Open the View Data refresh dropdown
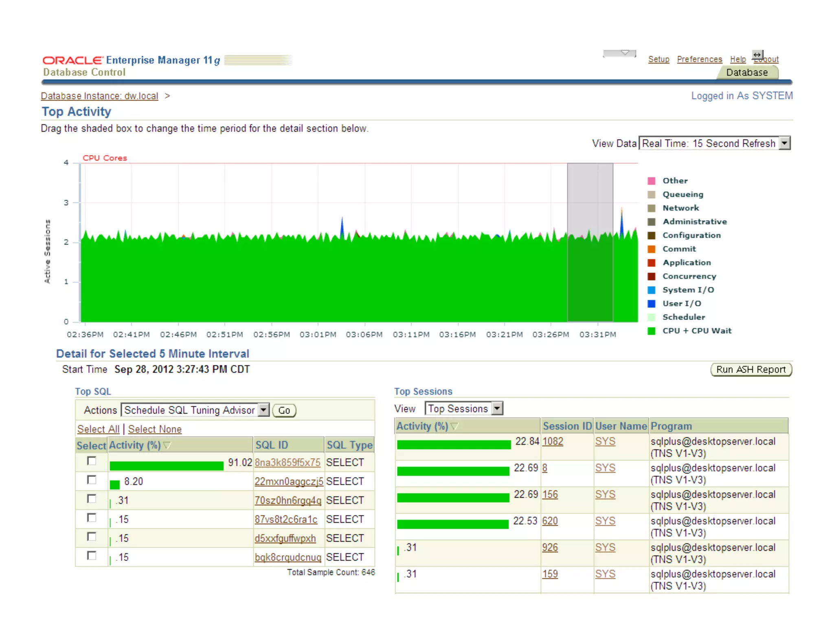Viewport: 834px width, 644px height. [x=784, y=143]
